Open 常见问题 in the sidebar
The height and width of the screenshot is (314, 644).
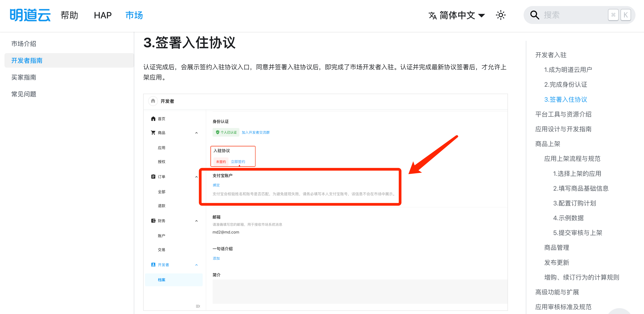[24, 94]
